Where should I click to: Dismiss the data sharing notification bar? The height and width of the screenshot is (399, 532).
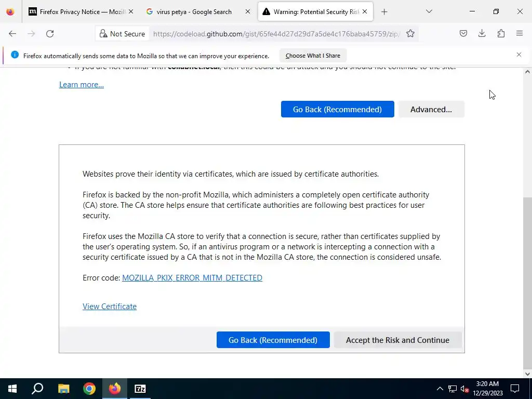point(519,55)
